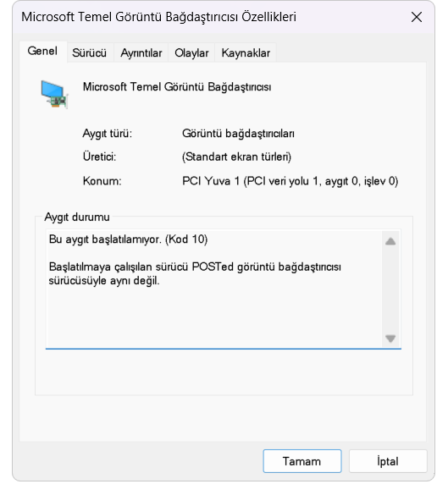
Task: Click the dialog title 'Microsoft Temel Görüntü Bağdaştırıcısı Özellikleri'
Action: 158,17
